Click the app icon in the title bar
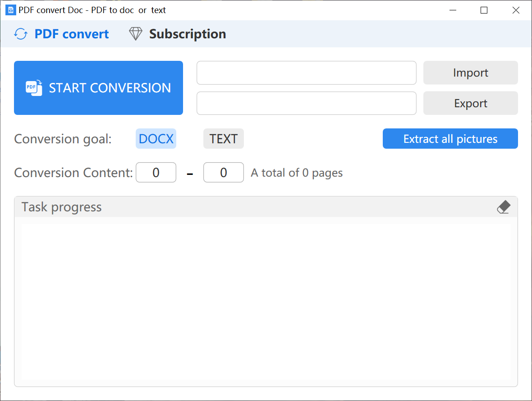 coord(10,10)
